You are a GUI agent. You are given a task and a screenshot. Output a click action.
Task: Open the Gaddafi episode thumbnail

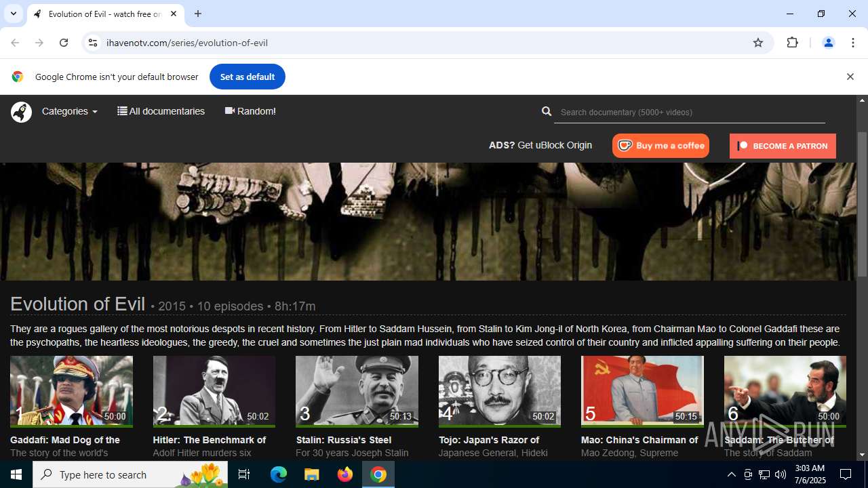[x=71, y=391]
